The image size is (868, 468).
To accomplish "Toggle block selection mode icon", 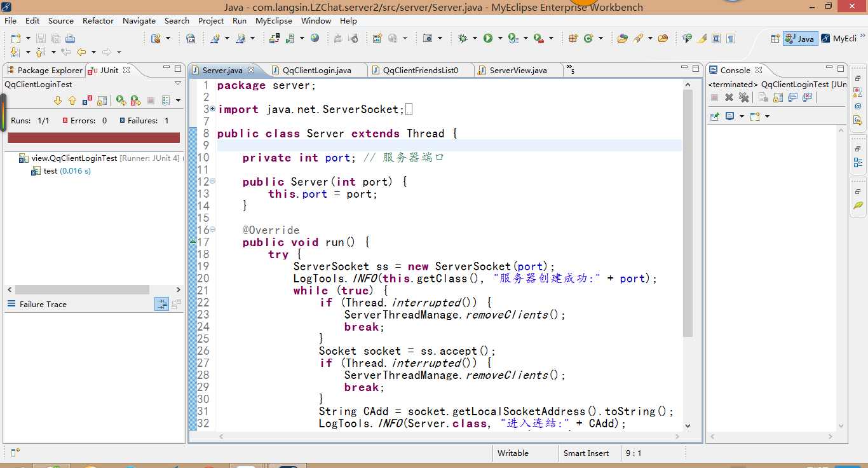I will click(716, 39).
